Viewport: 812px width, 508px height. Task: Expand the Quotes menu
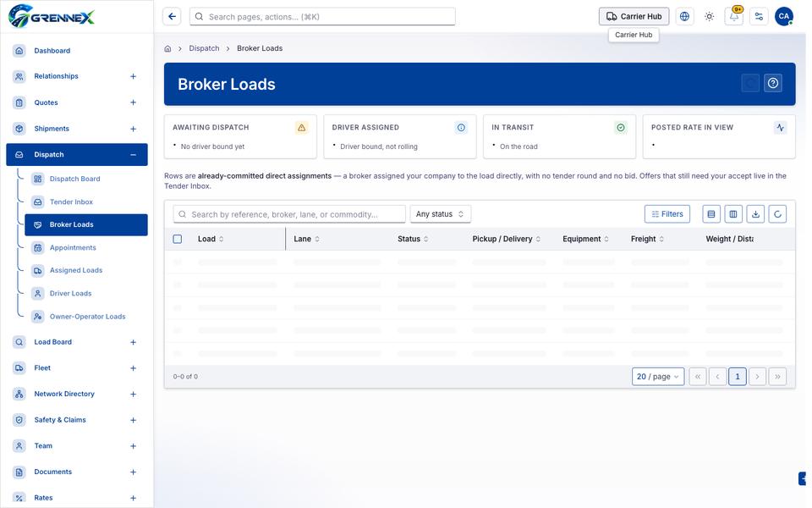[133, 102]
